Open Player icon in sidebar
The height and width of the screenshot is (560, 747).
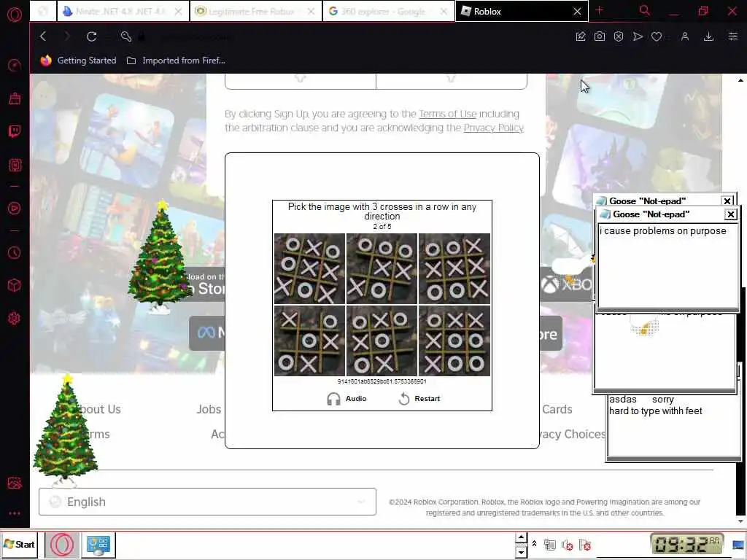(15, 208)
